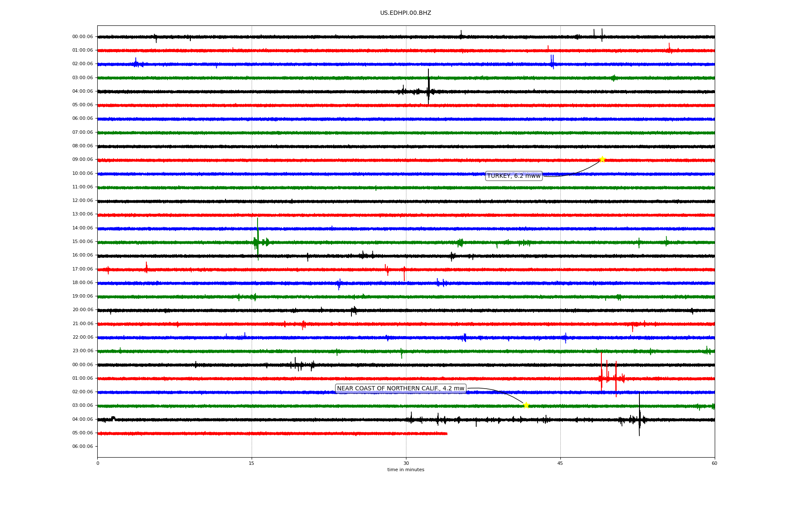Click the 'time in minutes' axis label
This screenshot has height=508, width=812.
(x=406, y=469)
